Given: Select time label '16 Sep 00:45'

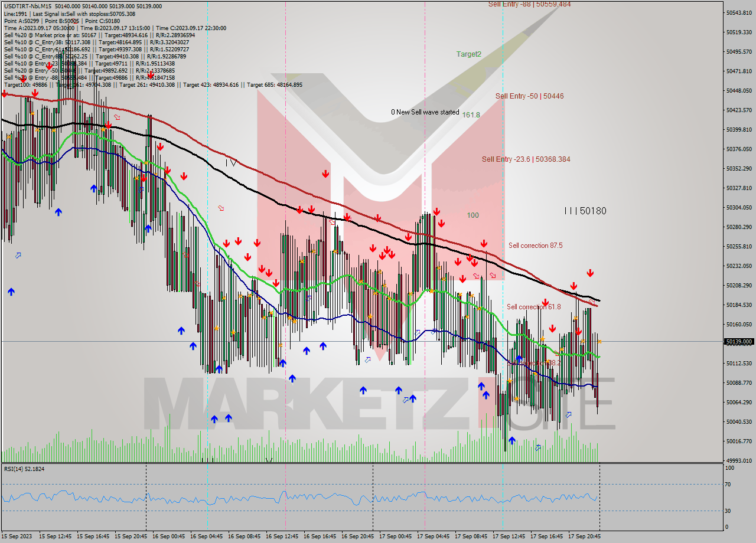Looking at the screenshot, I should [x=168, y=537].
